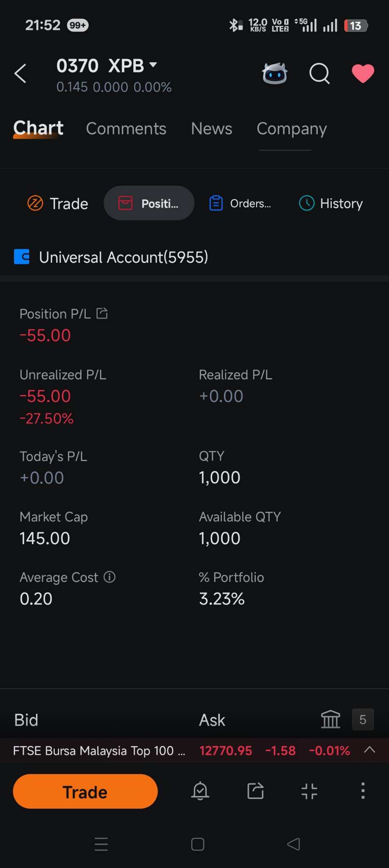
Task: Switch to the News tab
Action: (x=212, y=128)
